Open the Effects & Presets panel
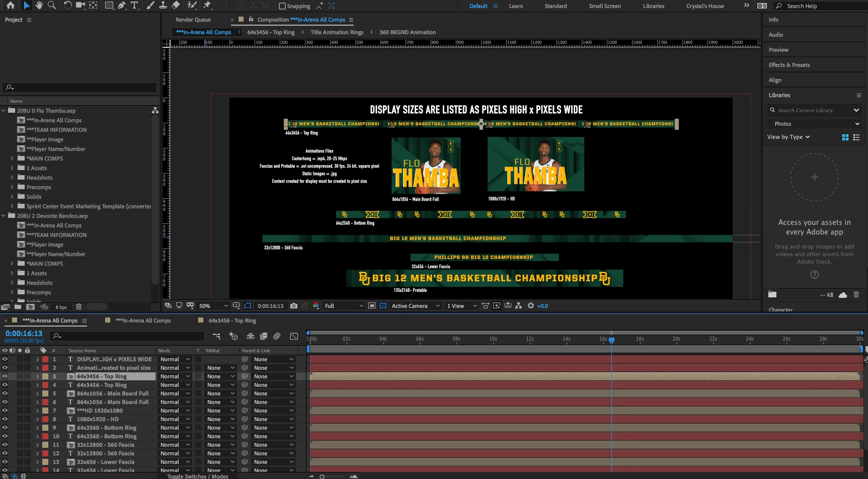Screen dimensions: 868x479 click(x=789, y=65)
